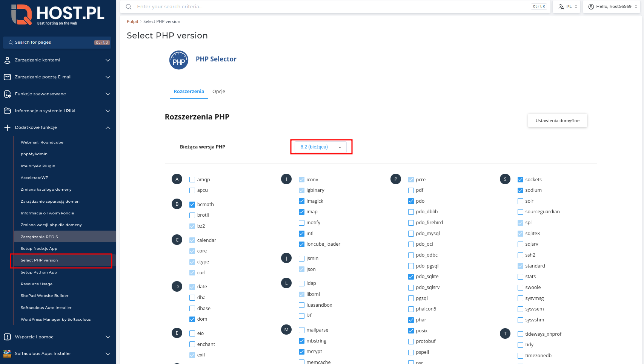Click the Wsparcie i pomoc exclamation icon
This screenshot has width=644, height=364.
point(7,337)
